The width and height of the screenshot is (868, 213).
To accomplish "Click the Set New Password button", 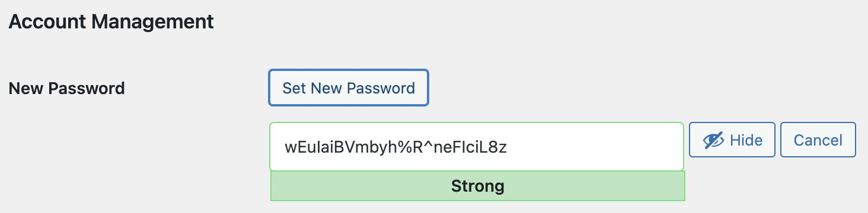I will [x=349, y=88].
